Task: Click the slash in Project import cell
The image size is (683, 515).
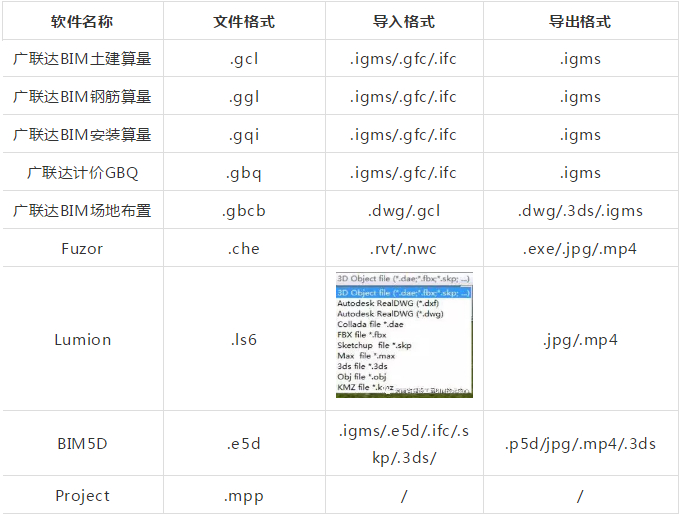Action: (x=404, y=496)
